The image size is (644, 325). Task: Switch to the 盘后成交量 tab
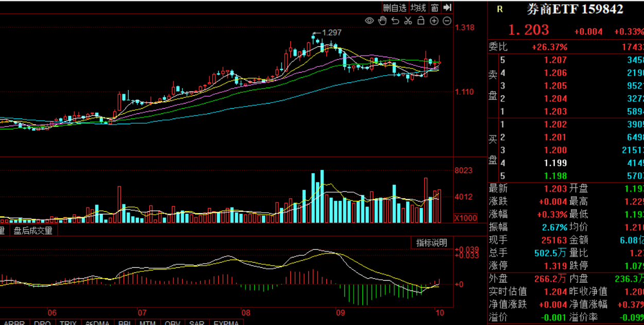(x=33, y=231)
